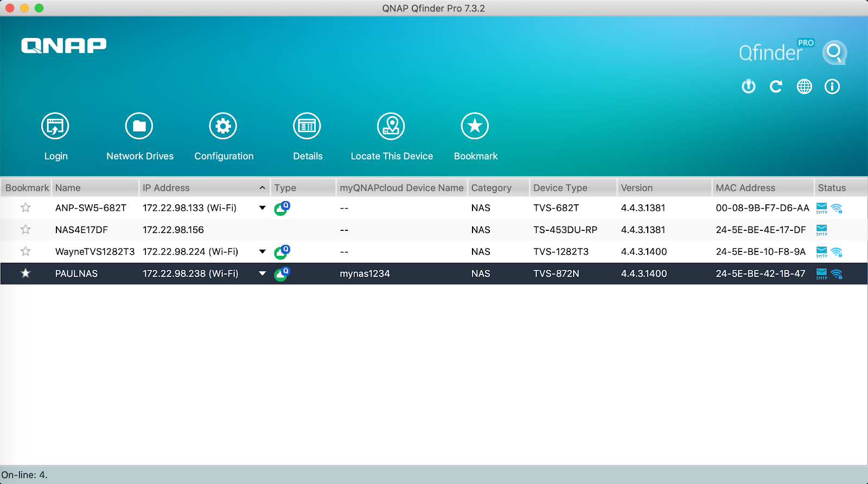868x484 pixels.
Task: Sort by Bookmark column header
Action: (26, 188)
